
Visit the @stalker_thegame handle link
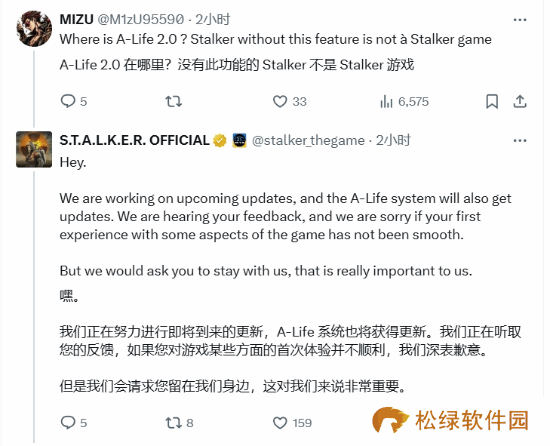(x=308, y=141)
